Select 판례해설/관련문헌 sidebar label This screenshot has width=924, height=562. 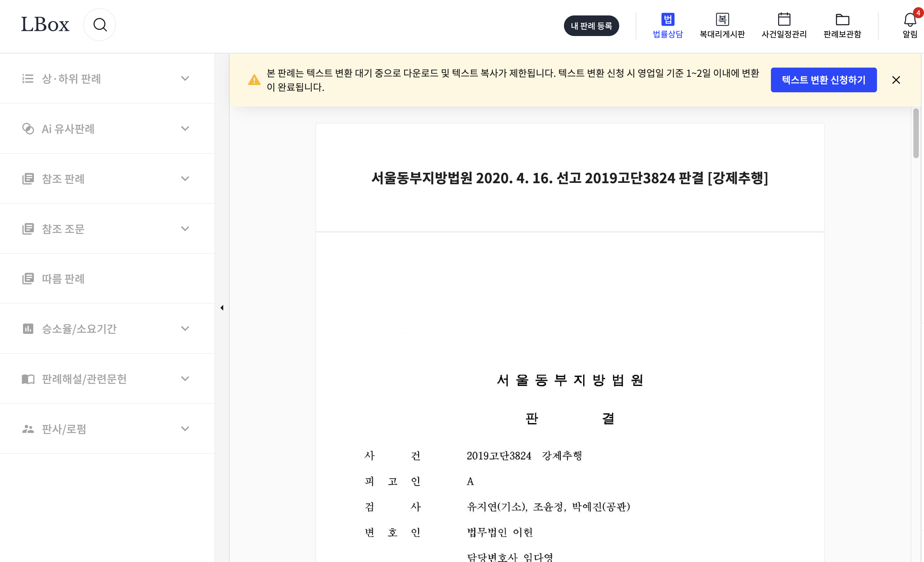(84, 379)
